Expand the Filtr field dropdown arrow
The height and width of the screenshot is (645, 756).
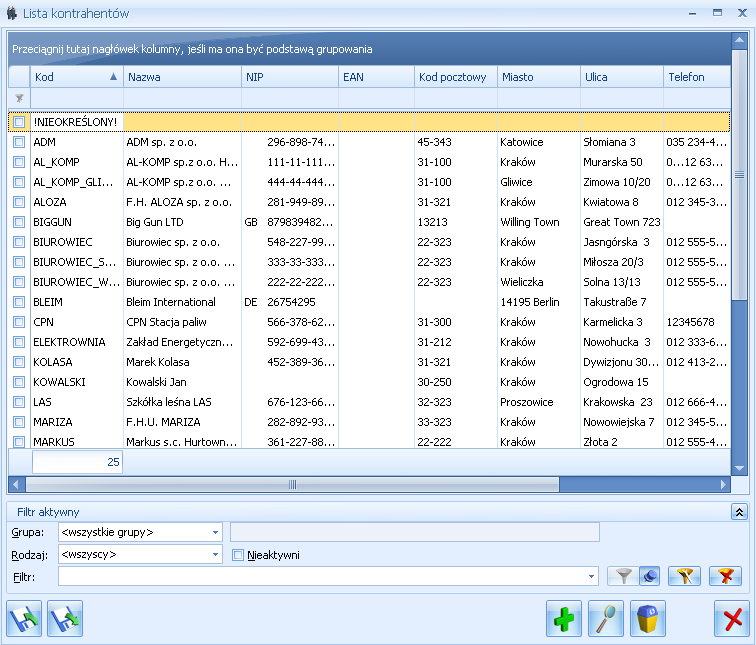pyautogui.click(x=591, y=577)
